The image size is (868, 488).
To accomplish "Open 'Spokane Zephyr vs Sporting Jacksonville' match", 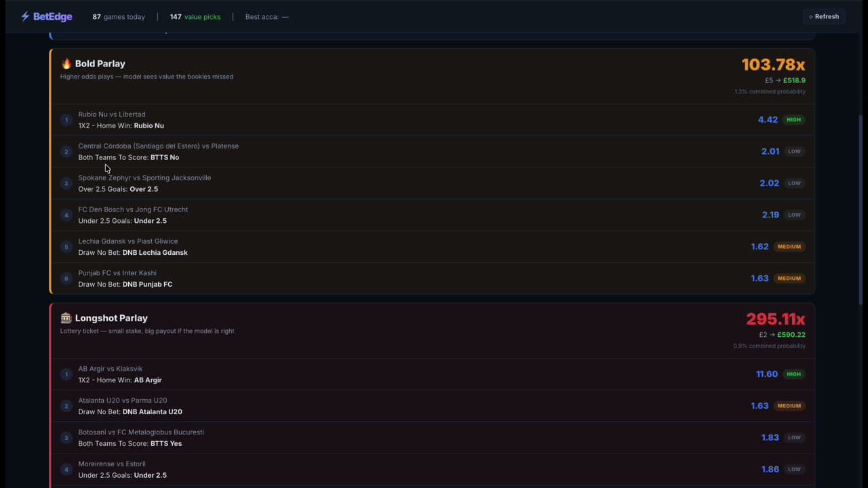I will (x=144, y=178).
